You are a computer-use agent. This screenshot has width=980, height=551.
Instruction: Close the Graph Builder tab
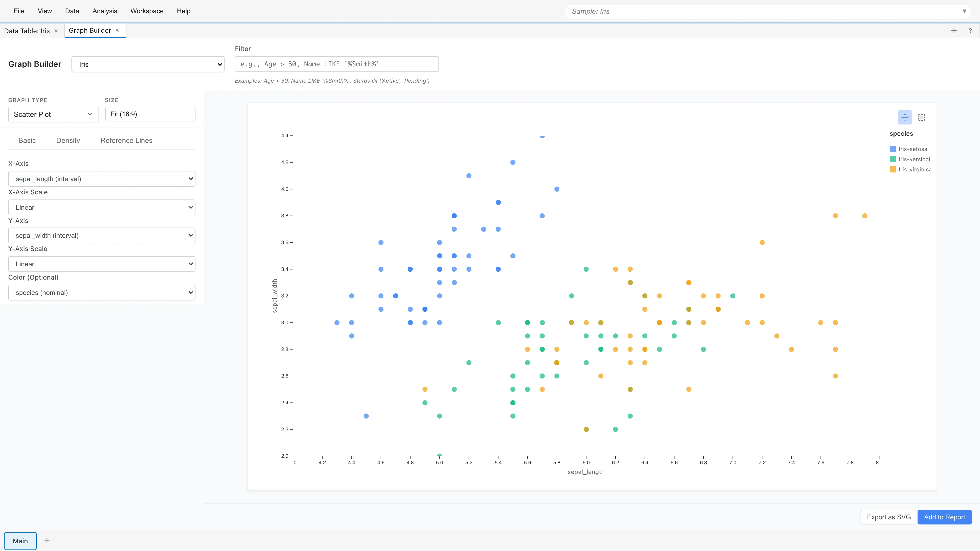[117, 30]
